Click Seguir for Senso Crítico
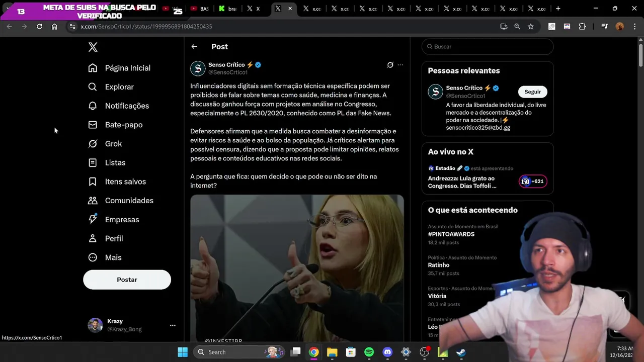The image size is (644, 362). coord(532,92)
